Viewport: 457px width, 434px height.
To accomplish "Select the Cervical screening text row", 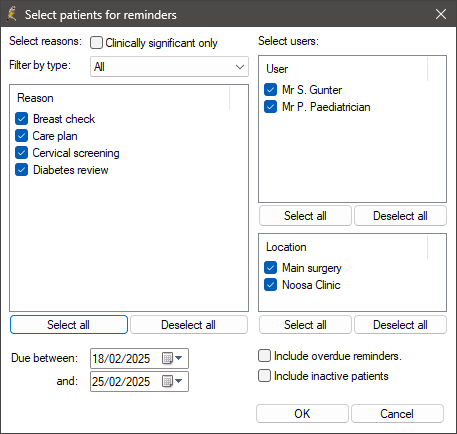I will point(76,153).
